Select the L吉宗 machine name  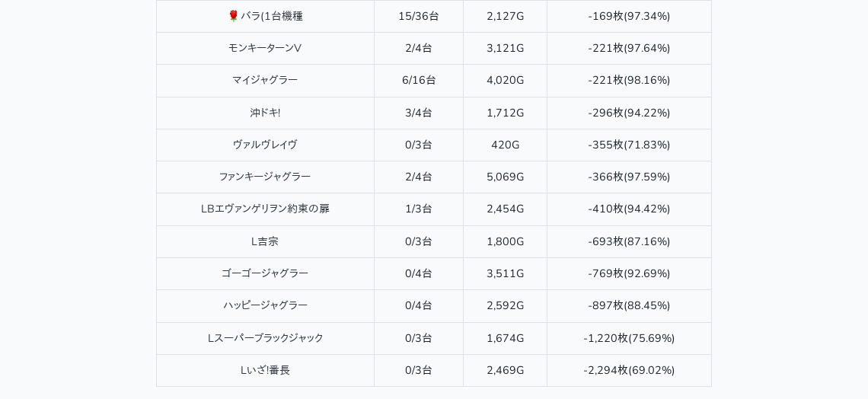pyautogui.click(x=265, y=241)
